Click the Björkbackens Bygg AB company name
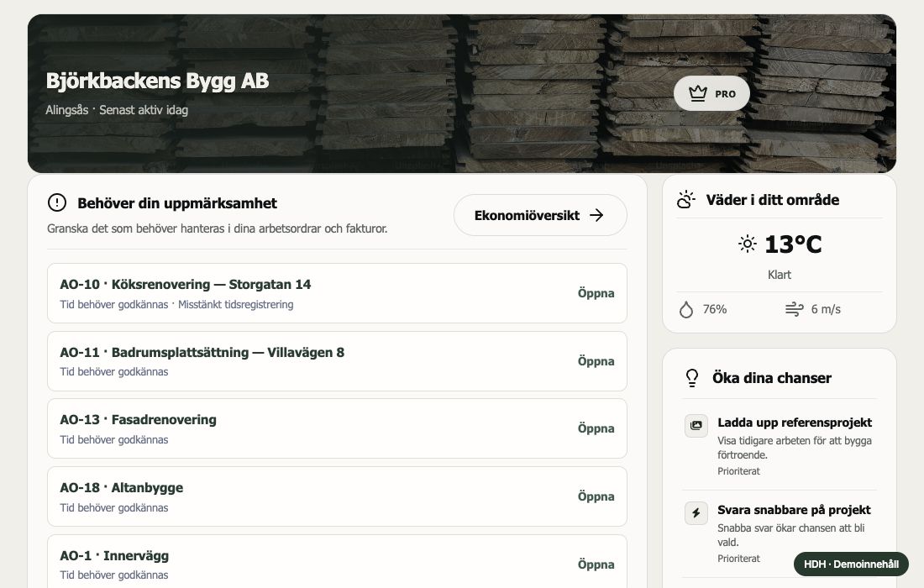 click(157, 81)
